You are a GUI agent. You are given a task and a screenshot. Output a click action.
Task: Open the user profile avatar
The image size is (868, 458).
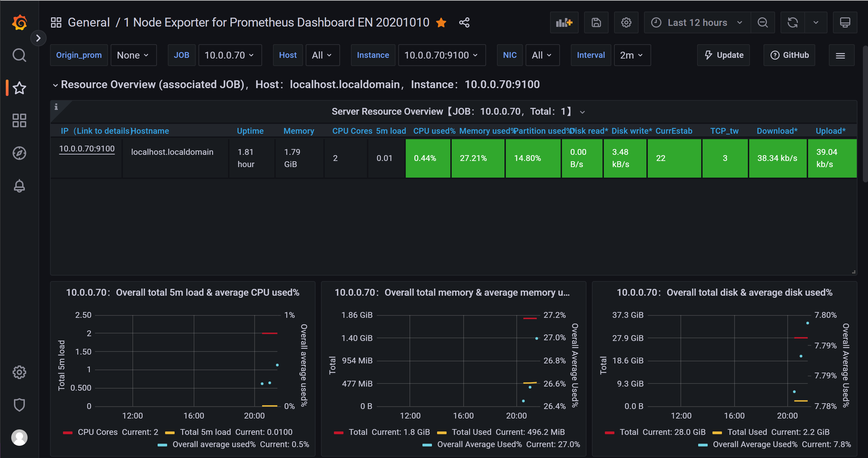coord(19,438)
